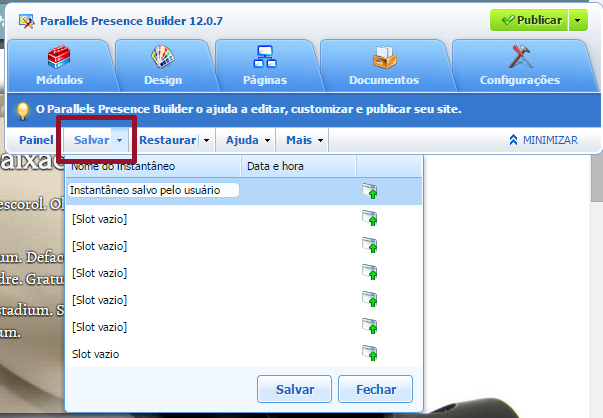Open the Módulos tab with brick icon
Viewport: 603px width, 418px height.
click(60, 65)
